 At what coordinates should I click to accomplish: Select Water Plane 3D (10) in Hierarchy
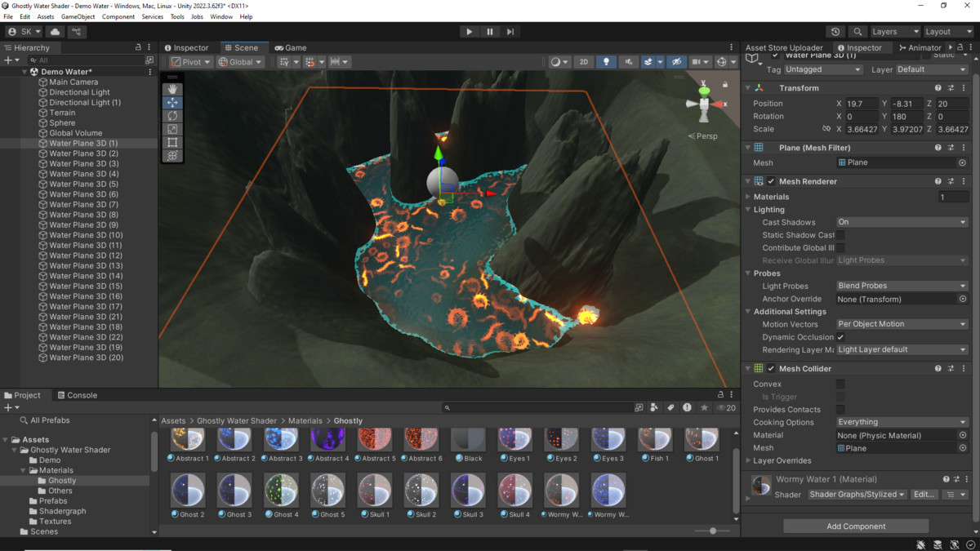tap(86, 235)
